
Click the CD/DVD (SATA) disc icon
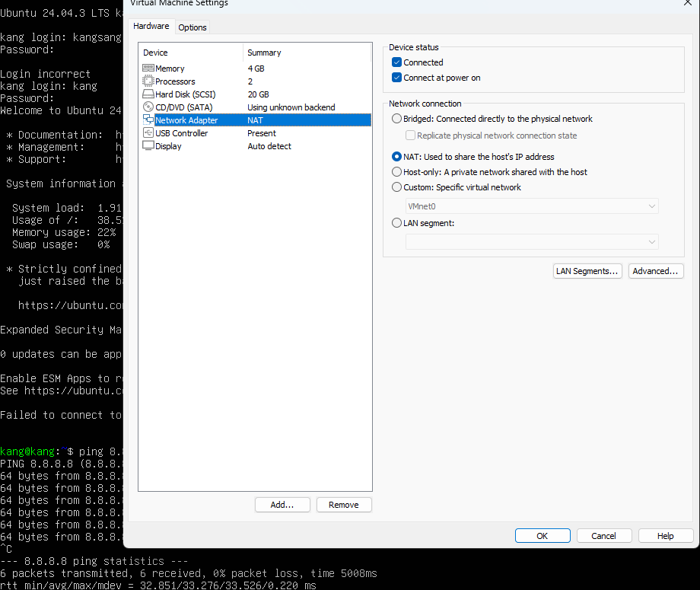[148, 107]
